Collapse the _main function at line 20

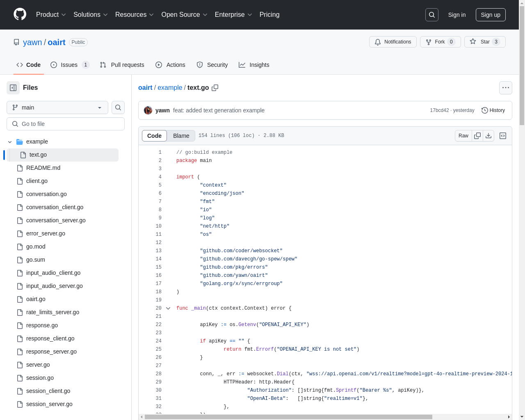(x=168, y=308)
